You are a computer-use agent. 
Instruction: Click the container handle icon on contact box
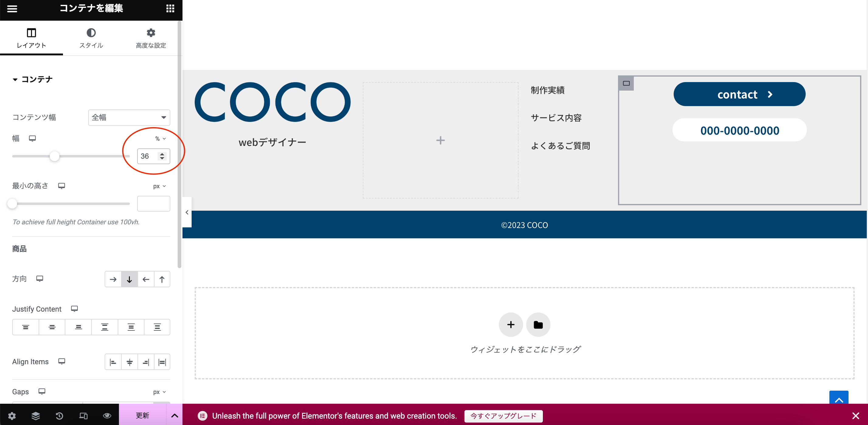click(626, 84)
